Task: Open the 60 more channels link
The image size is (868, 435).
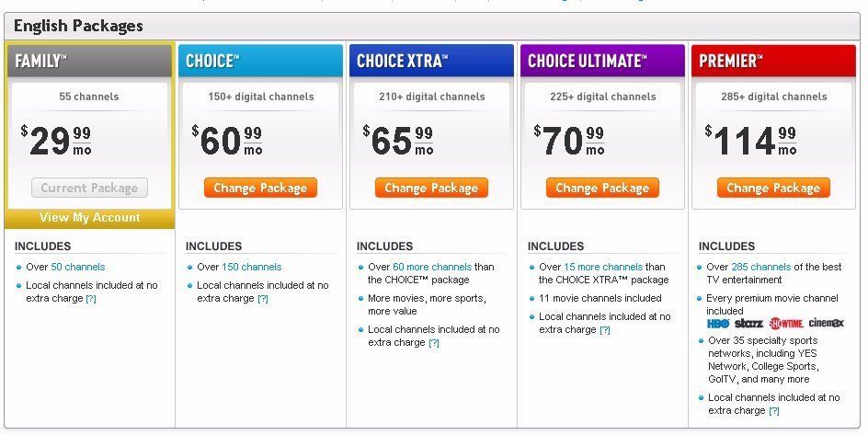Action: tap(432, 267)
